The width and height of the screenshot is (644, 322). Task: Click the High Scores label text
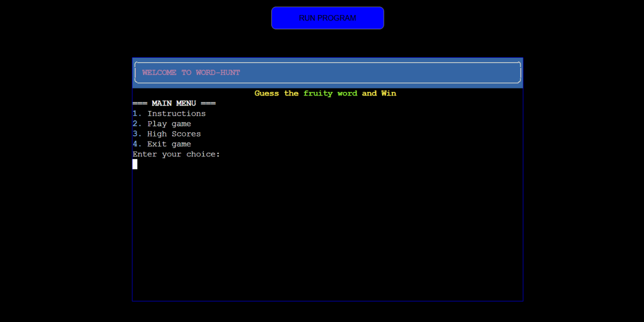point(174,133)
